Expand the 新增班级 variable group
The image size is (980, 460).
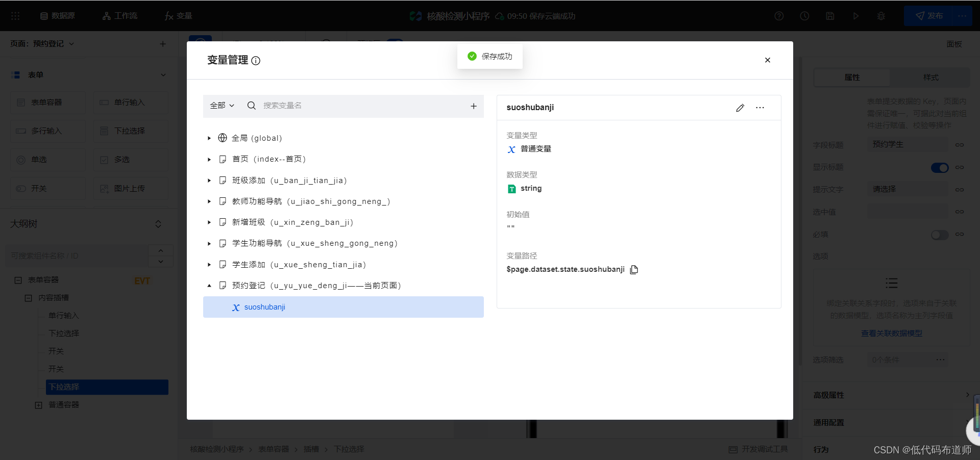click(209, 222)
